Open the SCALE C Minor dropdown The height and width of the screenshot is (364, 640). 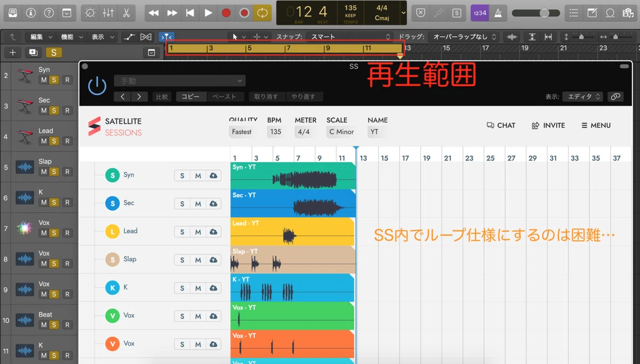341,132
